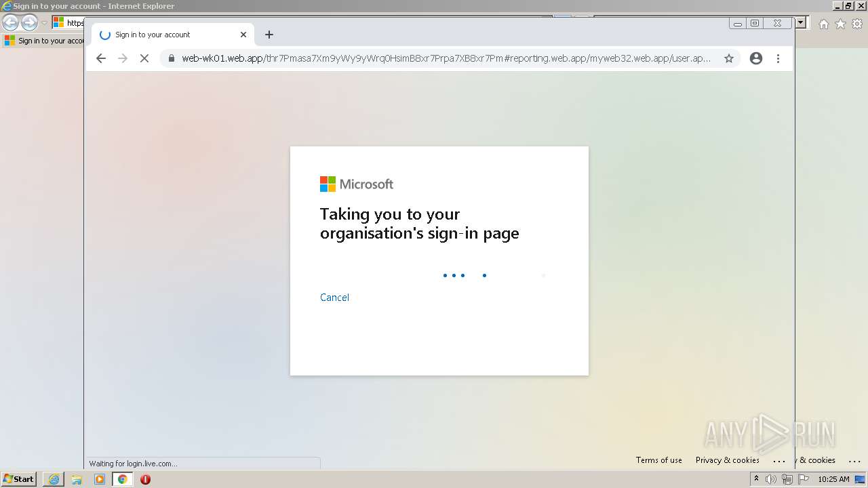Open Privacy & cookies link

coord(728,460)
